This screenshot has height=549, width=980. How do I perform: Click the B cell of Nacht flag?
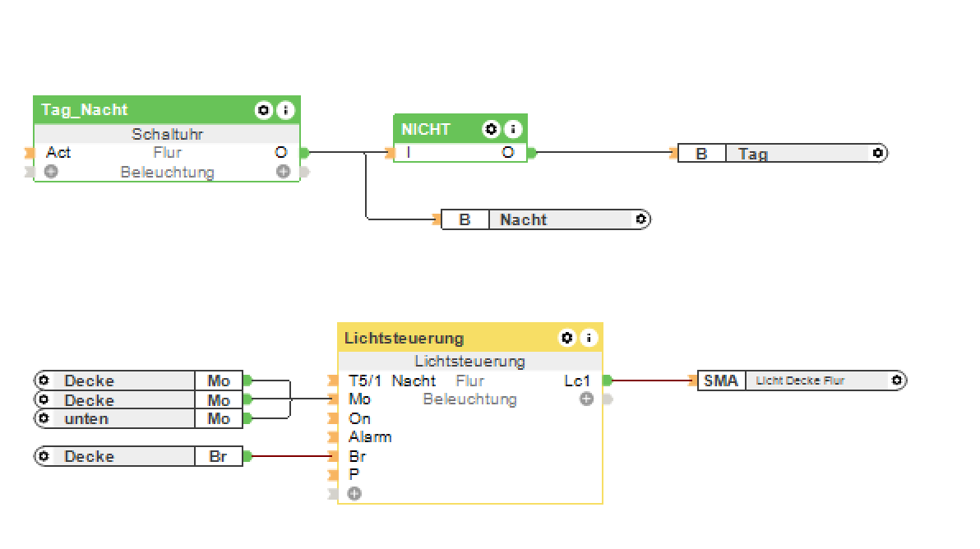[x=465, y=220]
